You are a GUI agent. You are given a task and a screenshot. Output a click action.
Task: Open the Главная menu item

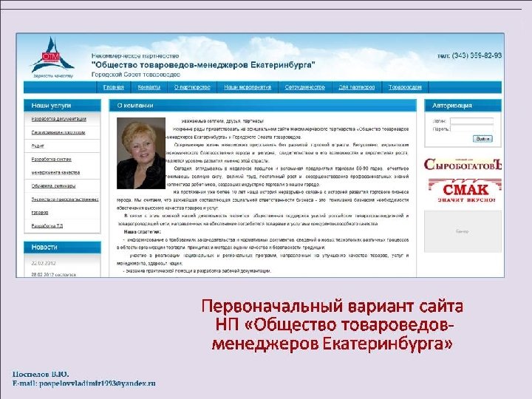point(113,87)
